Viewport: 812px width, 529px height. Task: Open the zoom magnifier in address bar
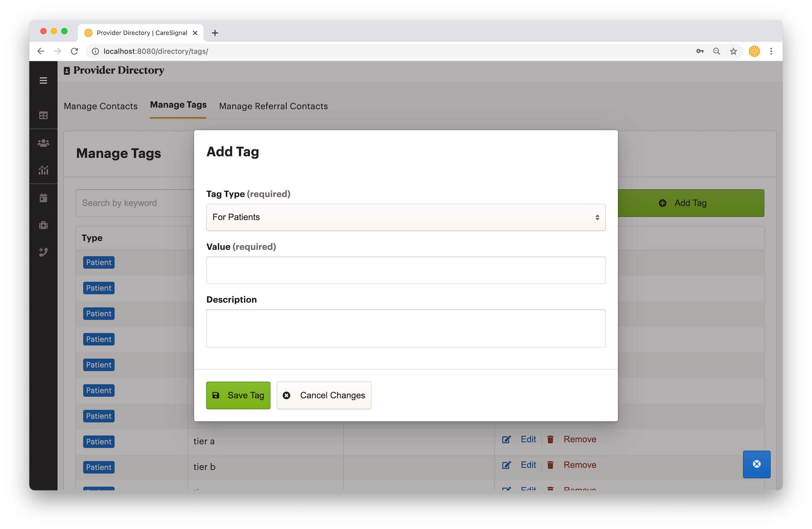(x=717, y=51)
